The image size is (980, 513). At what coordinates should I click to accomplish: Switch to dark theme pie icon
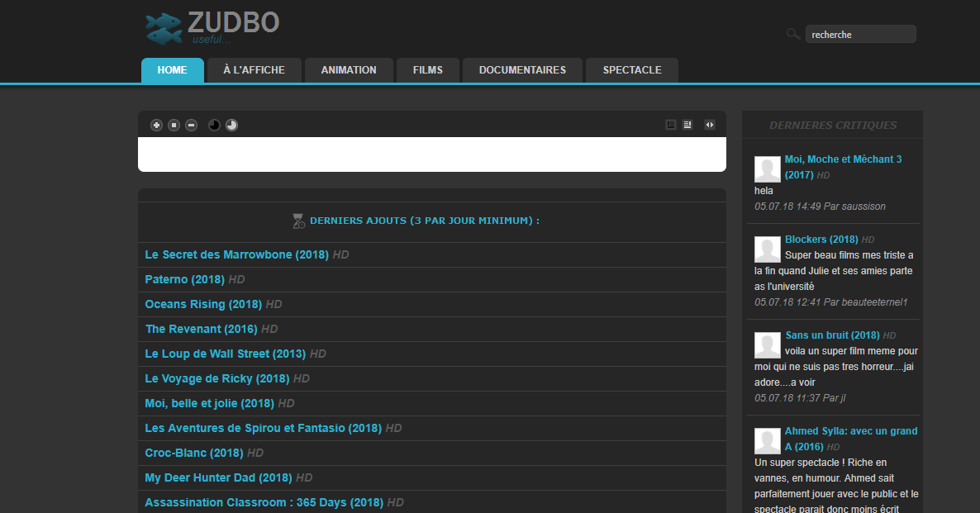214,125
